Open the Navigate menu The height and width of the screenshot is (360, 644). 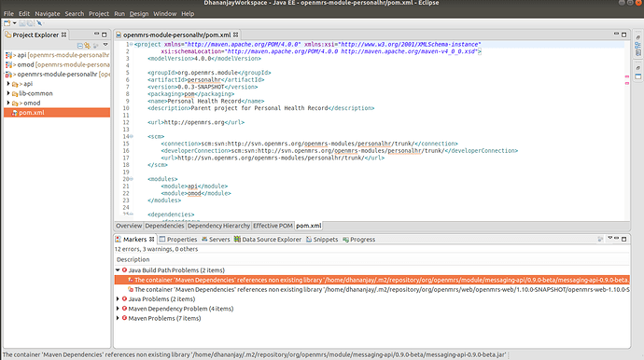click(x=48, y=14)
